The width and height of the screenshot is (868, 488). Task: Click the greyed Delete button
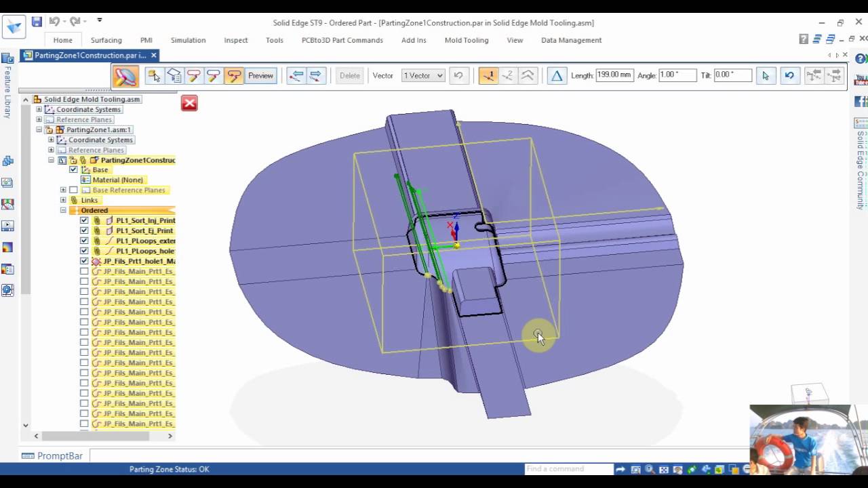point(350,75)
